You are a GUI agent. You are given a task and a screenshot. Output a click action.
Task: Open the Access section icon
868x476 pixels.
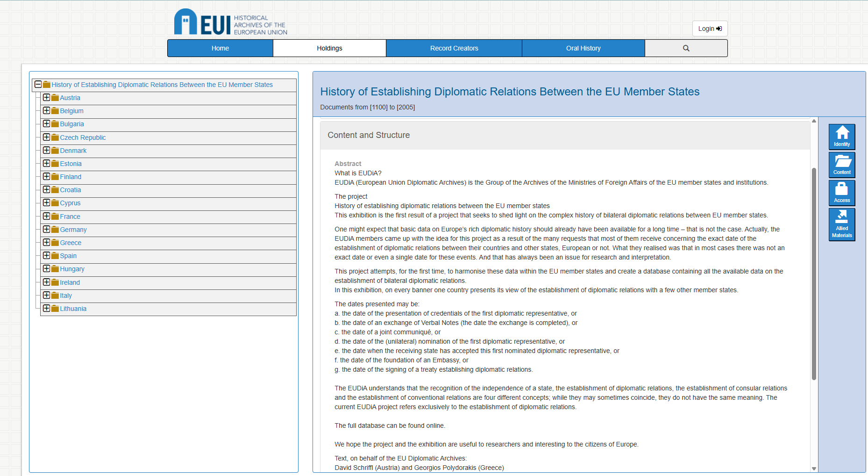842,193
